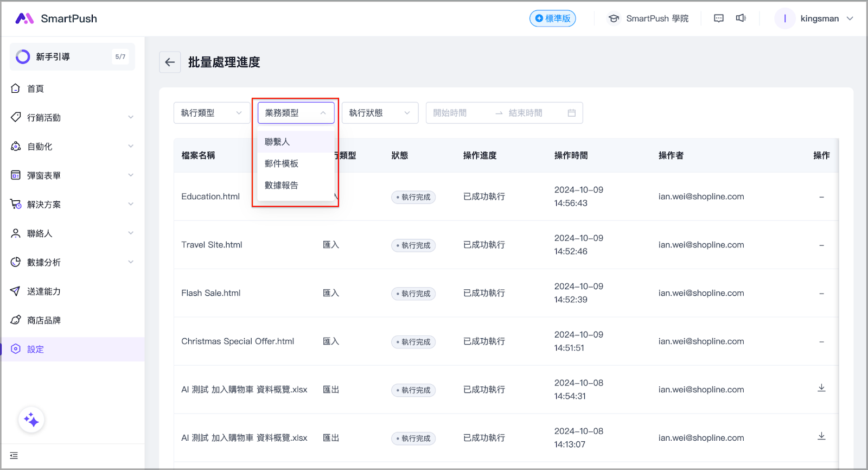Click the announcement speaker icon

click(741, 18)
